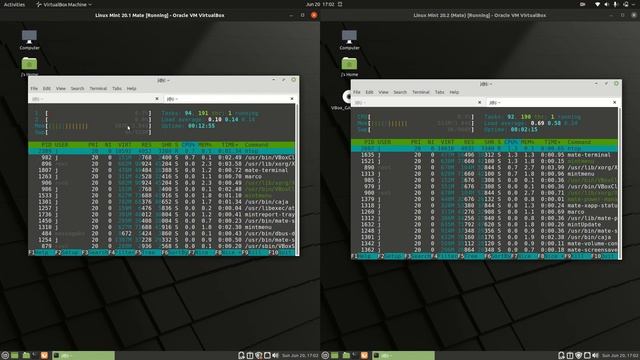Click the terminal taskbar button in the right VM panel
The width and height of the screenshot is (640, 360).
(404, 355)
